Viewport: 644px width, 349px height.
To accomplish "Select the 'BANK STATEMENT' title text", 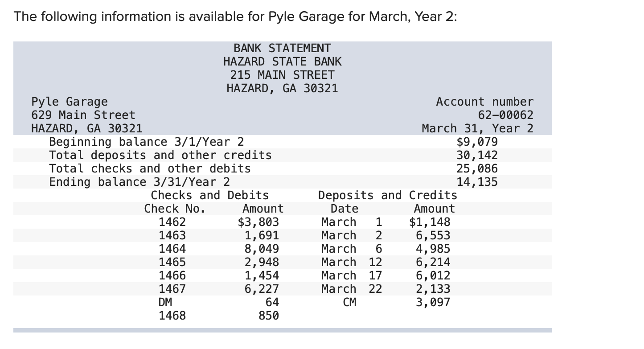I will [282, 48].
